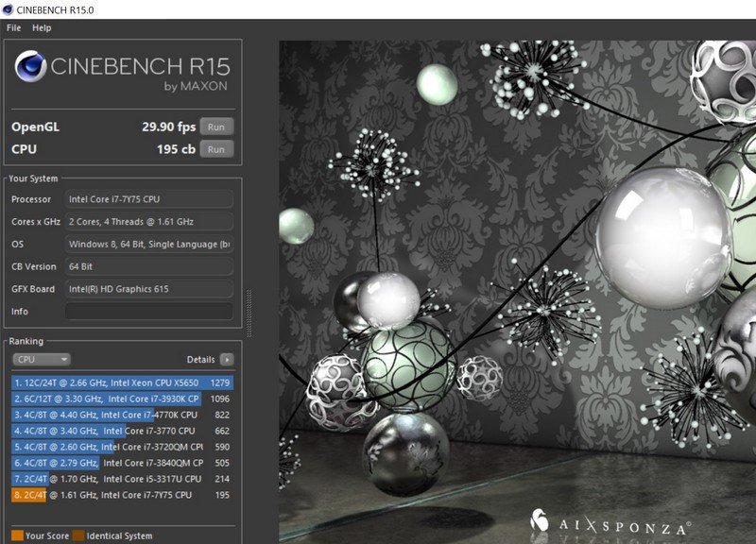Run the OpenGL benchmark
Viewport: 756px width, 544px height.
coord(216,127)
